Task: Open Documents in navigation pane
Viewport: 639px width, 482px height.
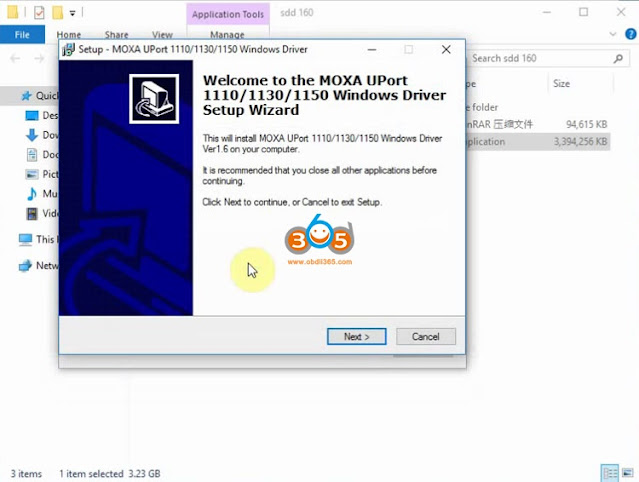Action: point(42,154)
